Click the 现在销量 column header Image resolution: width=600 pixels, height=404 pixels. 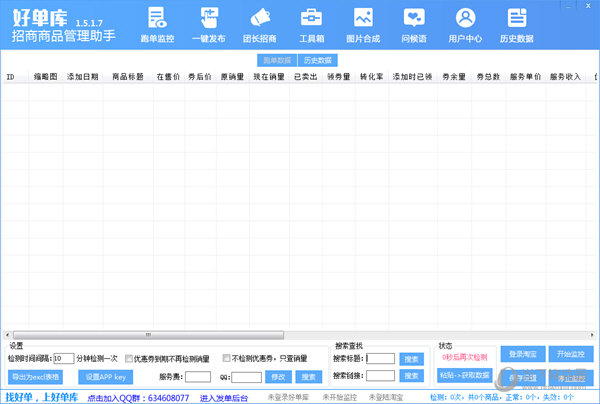pyautogui.click(x=269, y=77)
